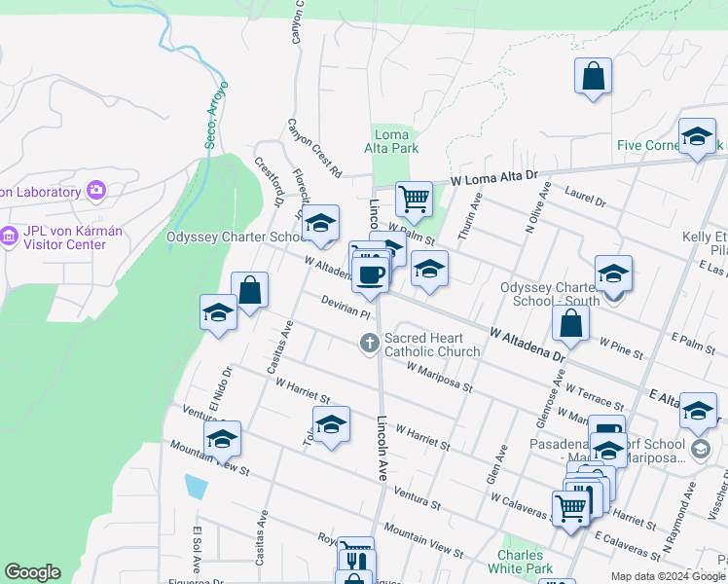Click the Crestford Dr street label
The image size is (728, 584).
(x=269, y=182)
